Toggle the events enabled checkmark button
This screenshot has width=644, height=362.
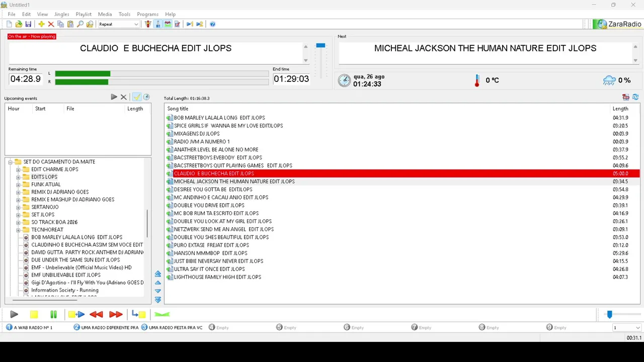click(136, 97)
